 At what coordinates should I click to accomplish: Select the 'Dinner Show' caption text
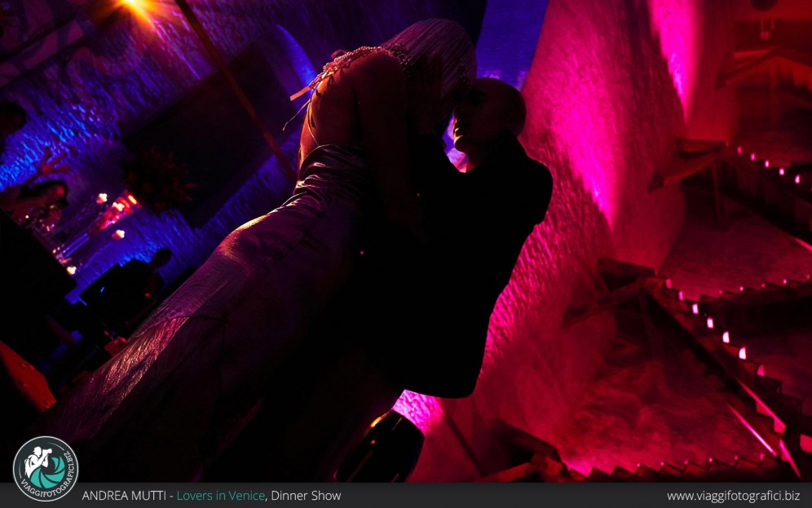pyautogui.click(x=306, y=496)
